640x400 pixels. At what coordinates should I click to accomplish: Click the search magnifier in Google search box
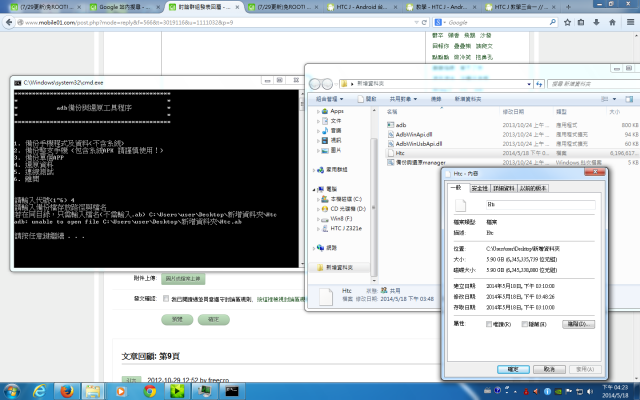click(553, 22)
